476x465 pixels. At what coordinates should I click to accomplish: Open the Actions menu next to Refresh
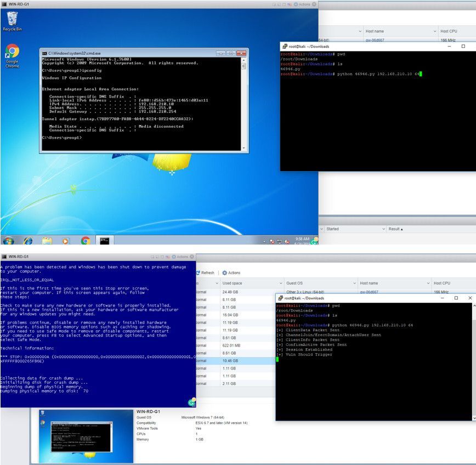(x=231, y=273)
